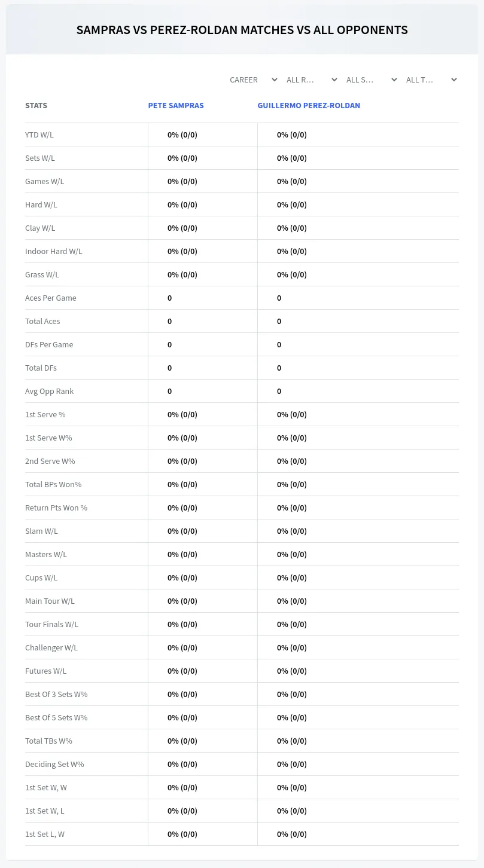Select the YTD W/L row label

(x=39, y=135)
